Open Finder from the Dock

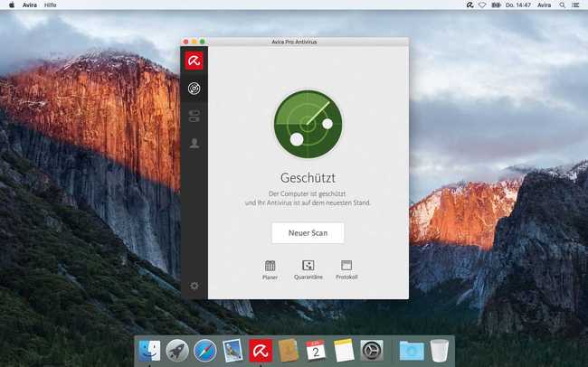tap(149, 351)
